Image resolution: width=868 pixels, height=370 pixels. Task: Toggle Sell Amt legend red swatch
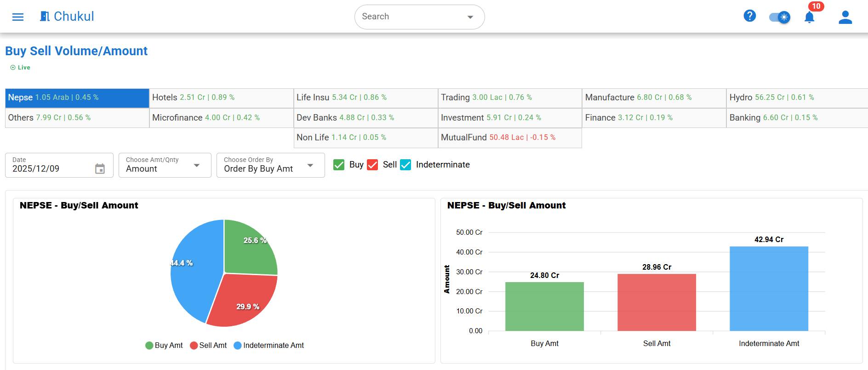[194, 346]
